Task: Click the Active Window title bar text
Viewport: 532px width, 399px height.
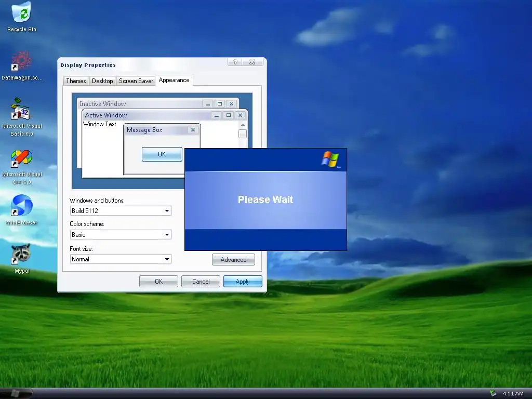Action: 106,115
